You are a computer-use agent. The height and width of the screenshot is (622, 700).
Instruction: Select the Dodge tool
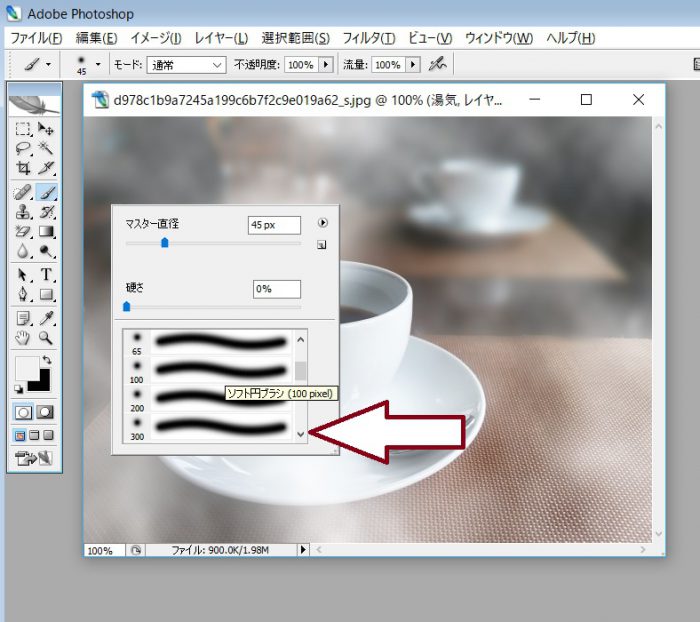pos(46,251)
